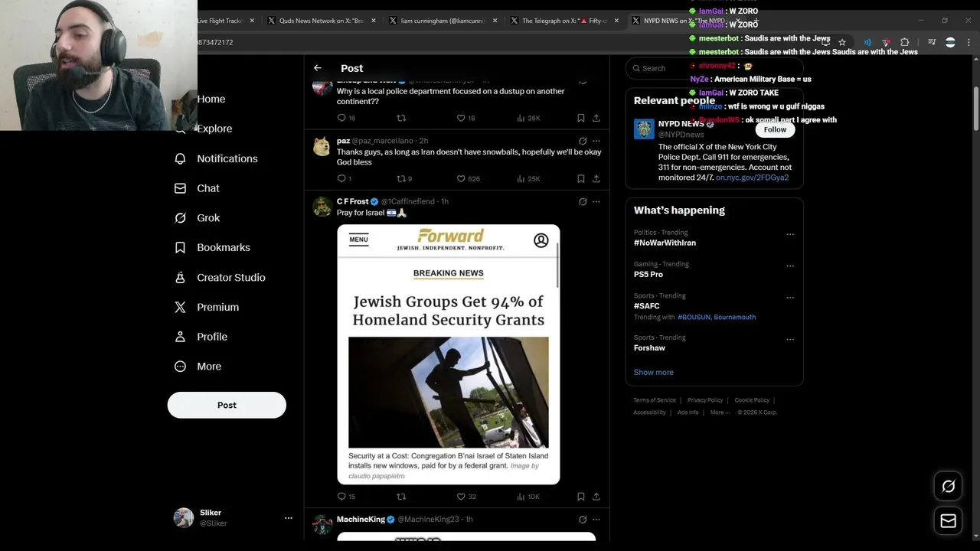Open paz's doge profile avatar
Image resolution: width=980 pixels, height=551 pixels.
point(322,146)
